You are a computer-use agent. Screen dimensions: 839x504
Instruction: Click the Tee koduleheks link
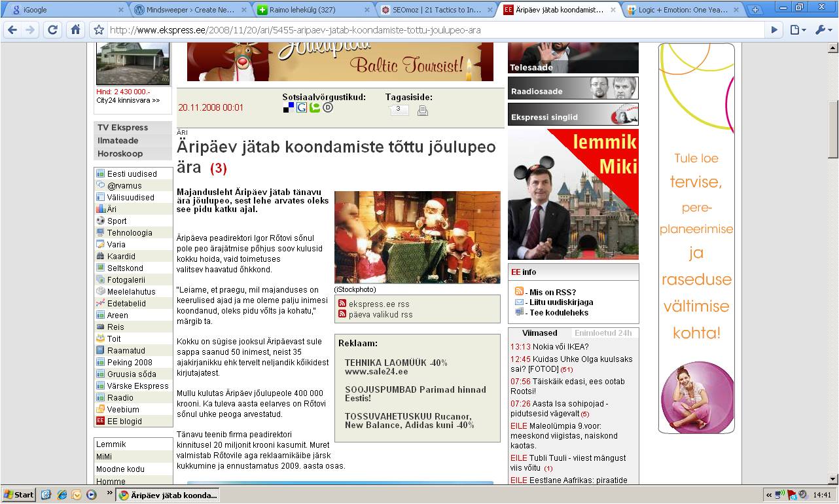click(558, 312)
